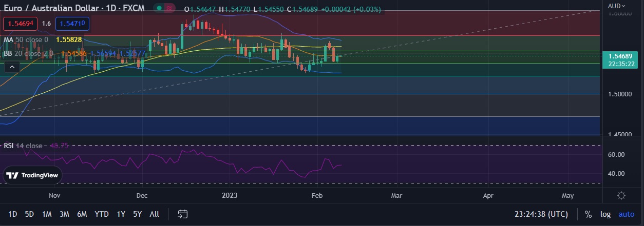Click the red sell price 1.54694 button
This screenshot has width=644, height=226.
[20, 24]
